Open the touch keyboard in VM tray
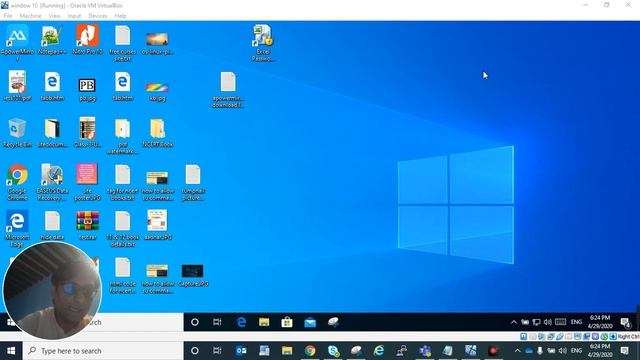 click(x=560, y=322)
